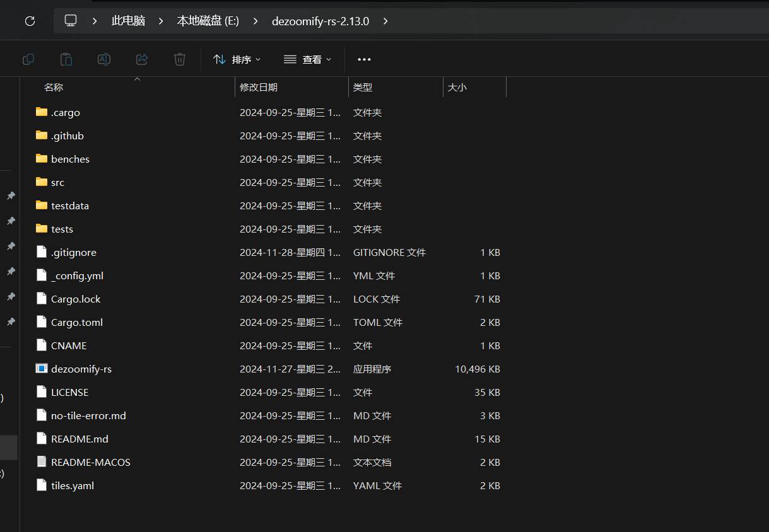Click the Refresh icon to reload the folder
769x532 pixels.
30,20
